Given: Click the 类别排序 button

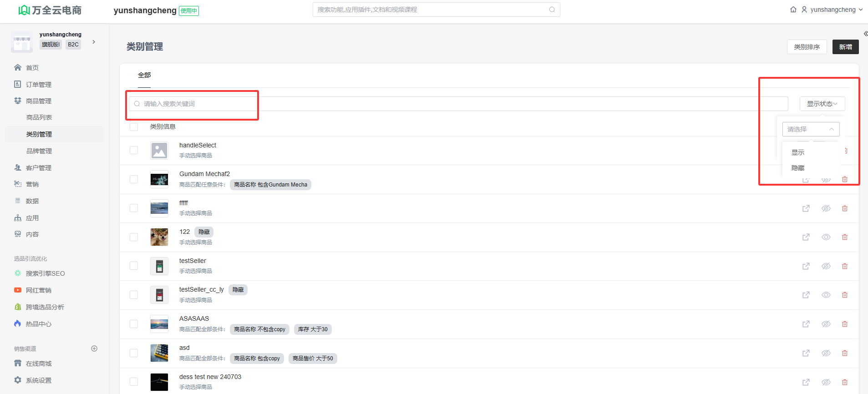Looking at the screenshot, I should click(x=807, y=47).
